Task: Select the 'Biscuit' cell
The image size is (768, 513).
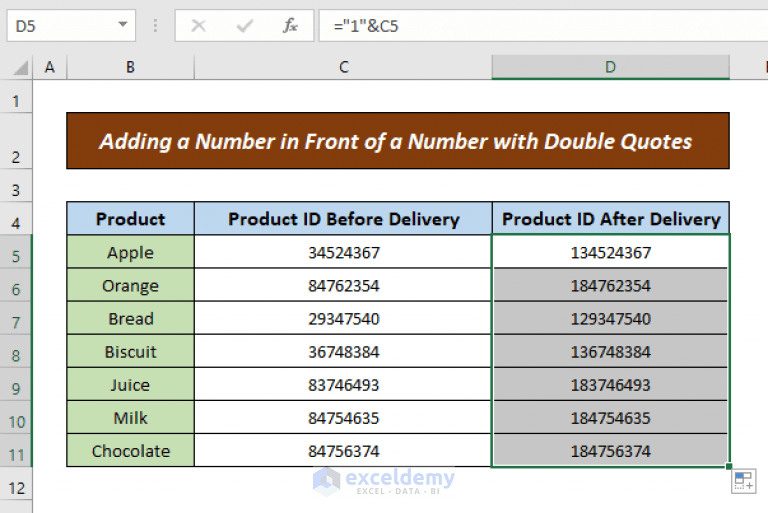Action: pyautogui.click(x=130, y=351)
